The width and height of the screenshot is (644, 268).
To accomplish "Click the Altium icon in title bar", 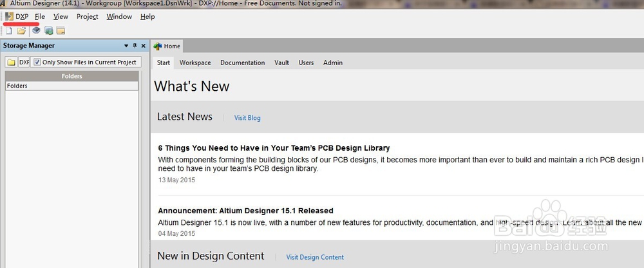I will pos(3,4).
